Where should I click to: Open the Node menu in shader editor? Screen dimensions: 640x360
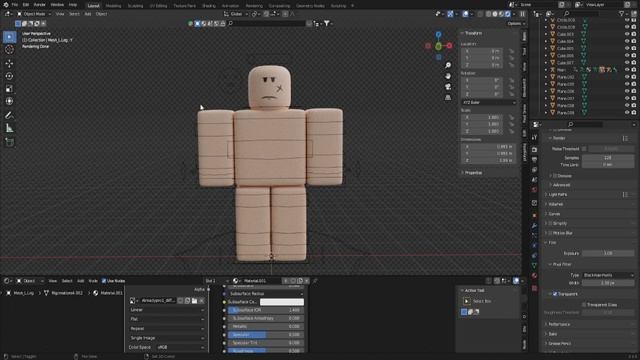coord(93,281)
